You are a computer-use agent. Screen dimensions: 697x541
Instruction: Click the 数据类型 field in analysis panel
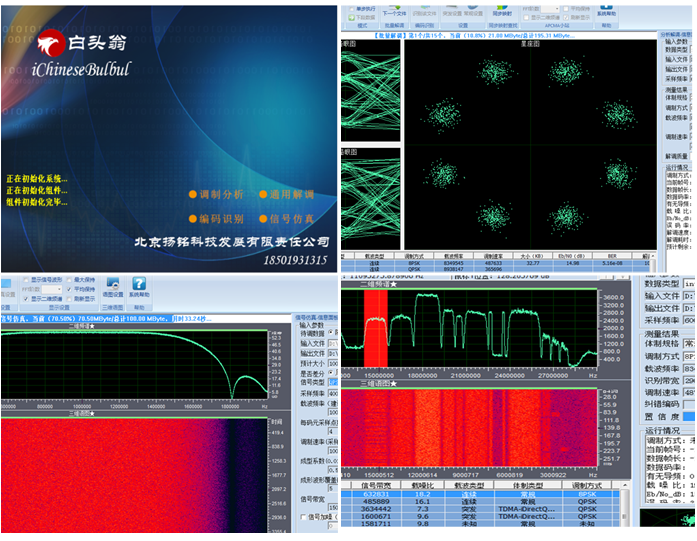pos(689,284)
